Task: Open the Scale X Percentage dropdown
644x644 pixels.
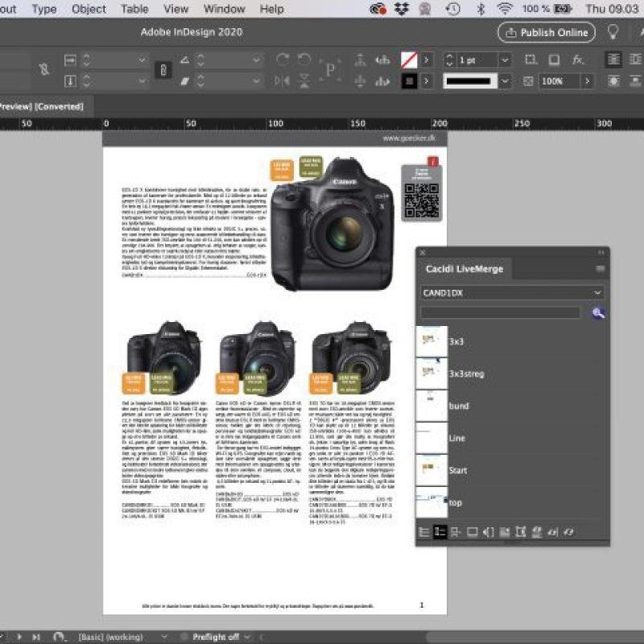Action: [x=142, y=60]
